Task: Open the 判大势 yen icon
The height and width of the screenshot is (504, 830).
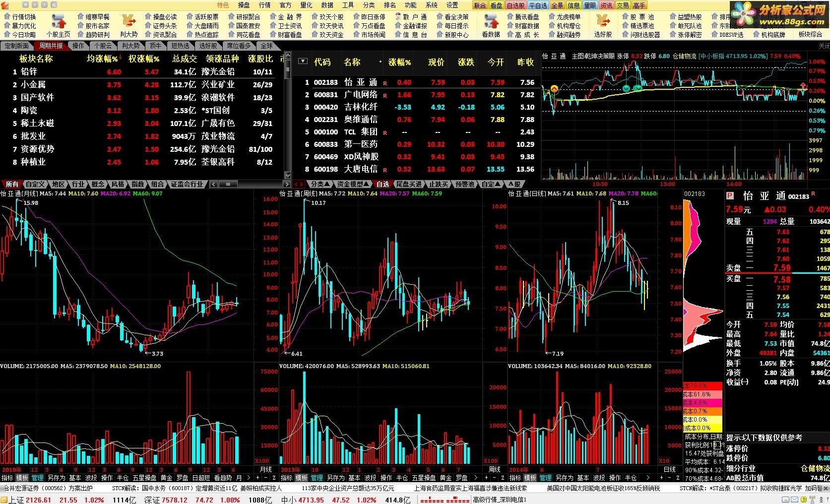Action: (128, 26)
